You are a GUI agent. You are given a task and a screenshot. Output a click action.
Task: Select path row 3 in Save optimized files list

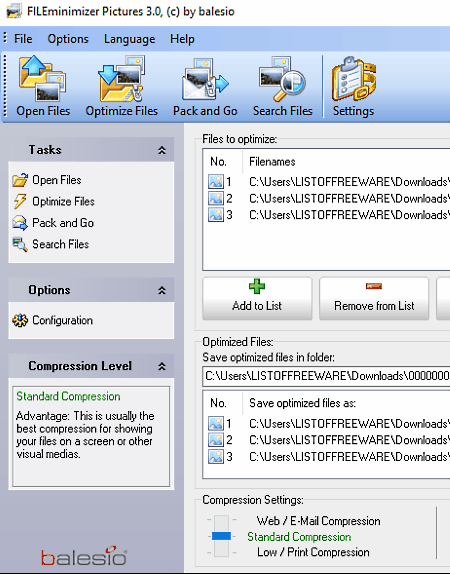tap(349, 456)
